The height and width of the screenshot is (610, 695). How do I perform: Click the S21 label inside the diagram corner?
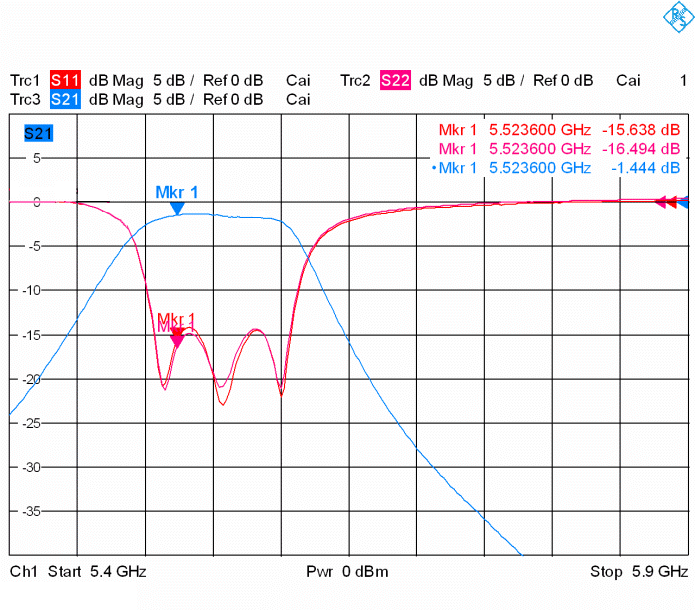(38, 133)
